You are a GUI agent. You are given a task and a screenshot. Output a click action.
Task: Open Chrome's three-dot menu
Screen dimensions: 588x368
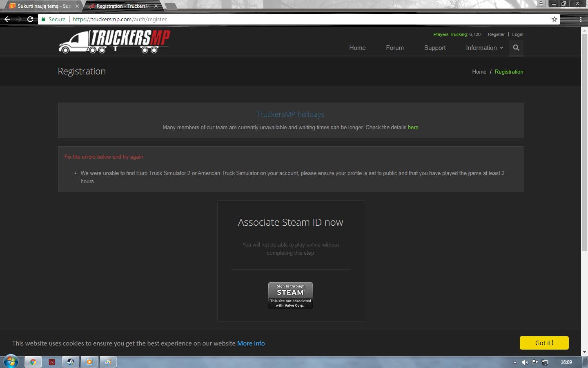pyautogui.click(x=581, y=19)
